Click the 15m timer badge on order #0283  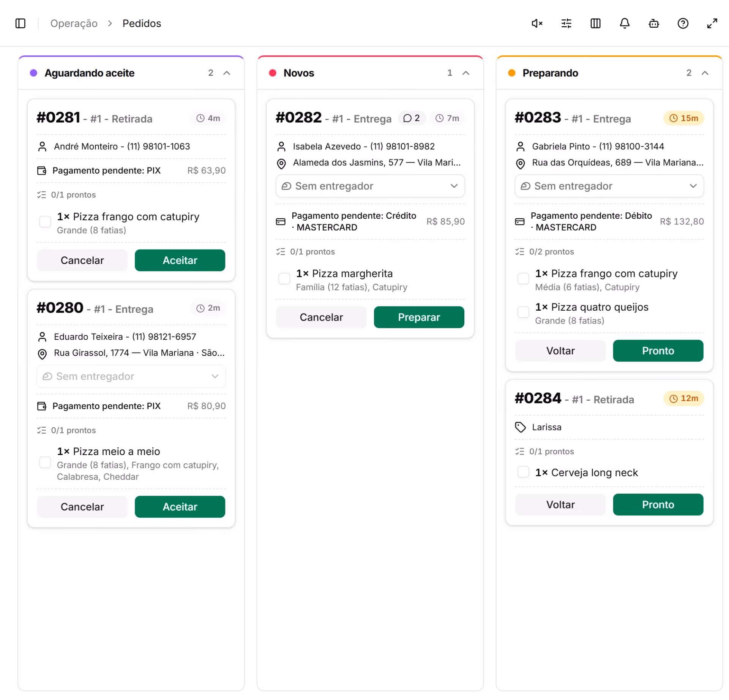683,118
